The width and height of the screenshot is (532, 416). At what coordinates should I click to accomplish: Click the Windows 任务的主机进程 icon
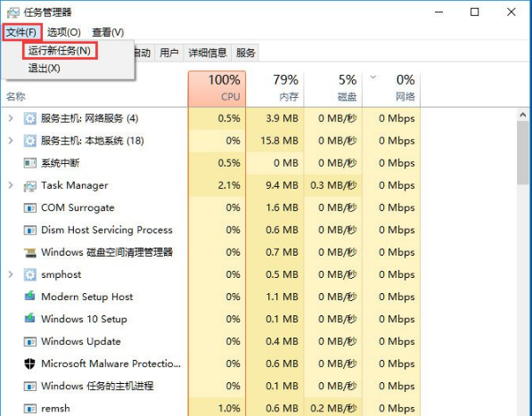(x=30, y=387)
